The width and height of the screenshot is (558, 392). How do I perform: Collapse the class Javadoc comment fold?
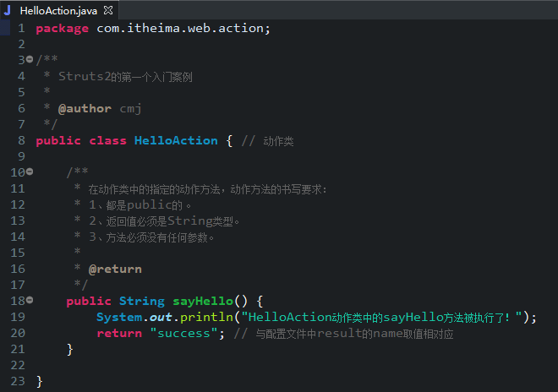[x=30, y=59]
